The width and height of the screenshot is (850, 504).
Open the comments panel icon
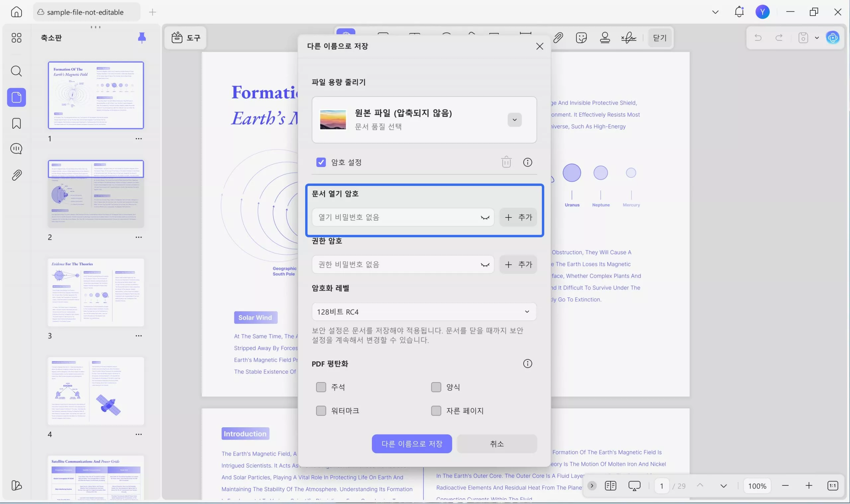pos(16,149)
